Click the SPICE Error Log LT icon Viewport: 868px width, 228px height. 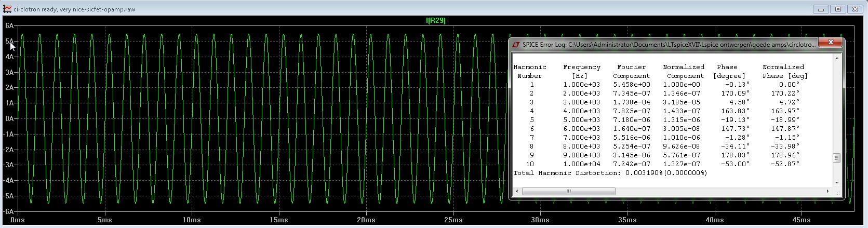516,45
